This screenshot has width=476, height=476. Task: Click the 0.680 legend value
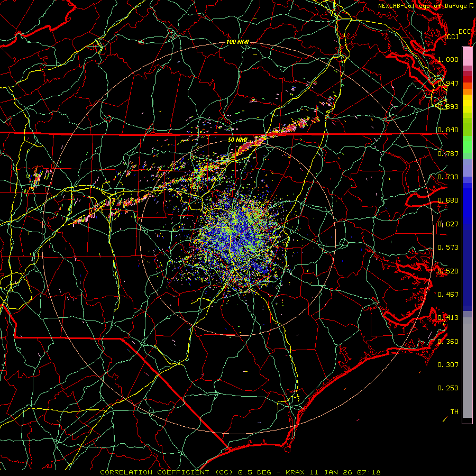coord(448,200)
